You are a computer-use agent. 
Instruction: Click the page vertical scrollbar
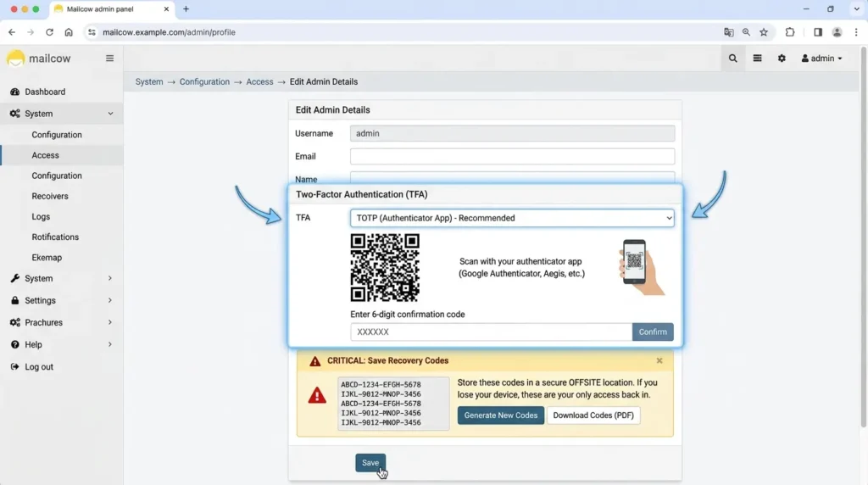tap(864, 238)
